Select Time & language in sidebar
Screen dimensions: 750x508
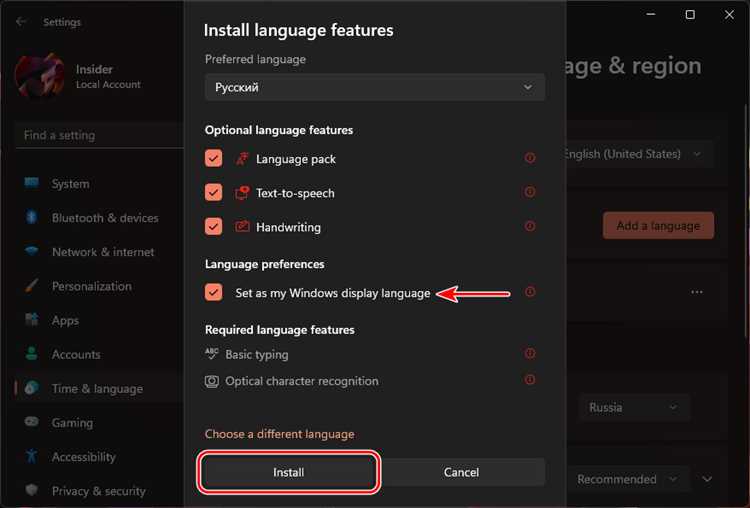(x=99, y=388)
